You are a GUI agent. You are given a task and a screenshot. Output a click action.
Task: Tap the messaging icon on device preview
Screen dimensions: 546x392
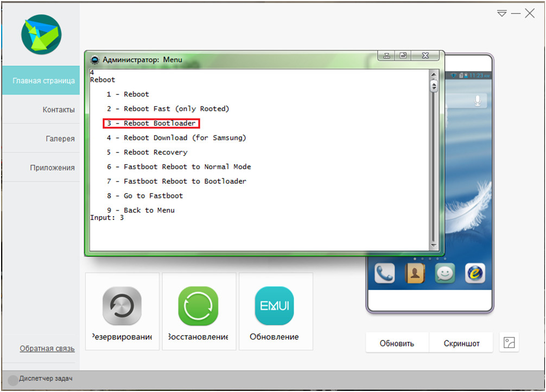tap(445, 274)
